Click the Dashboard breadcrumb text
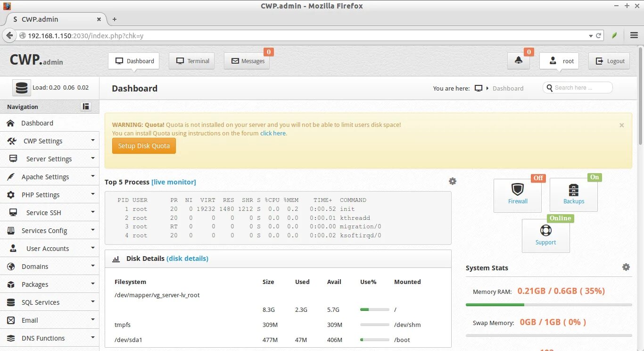The height and width of the screenshot is (351, 644). click(508, 88)
